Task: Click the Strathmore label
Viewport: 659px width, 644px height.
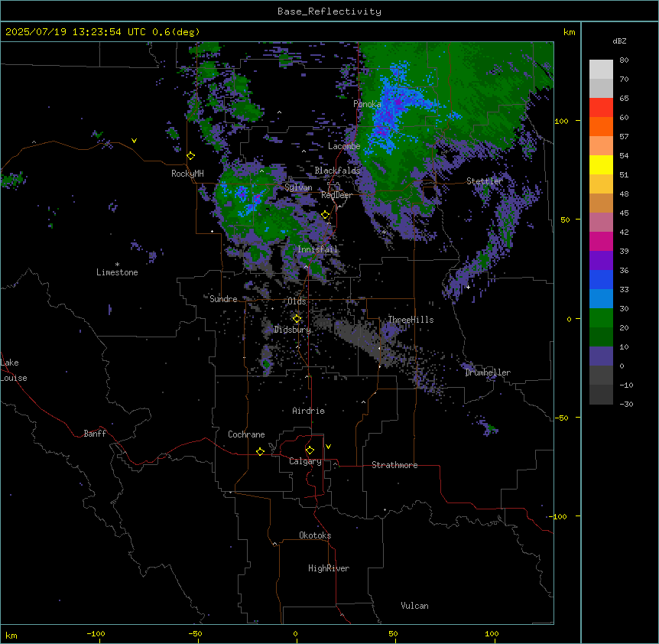Action: [x=394, y=465]
